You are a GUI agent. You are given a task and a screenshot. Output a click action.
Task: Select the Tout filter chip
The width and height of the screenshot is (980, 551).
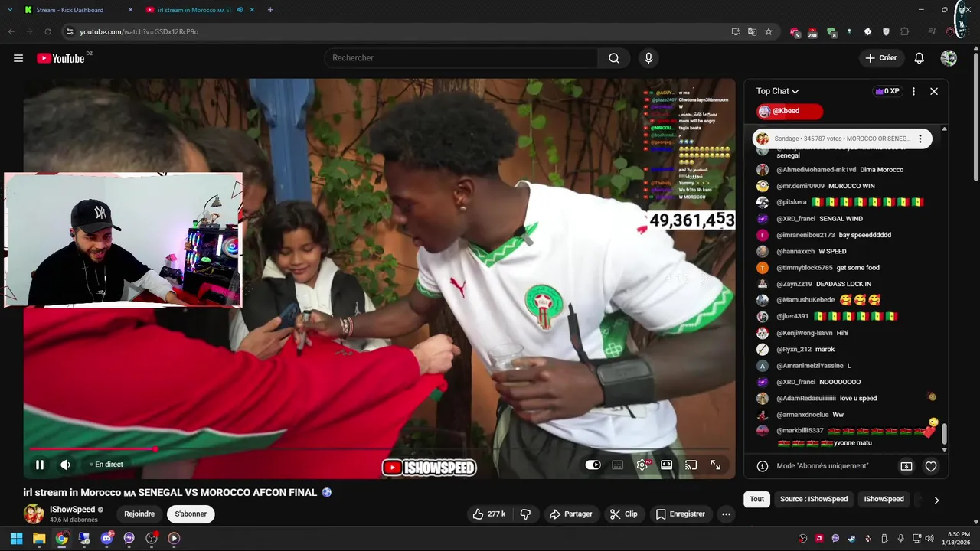pyautogui.click(x=756, y=499)
